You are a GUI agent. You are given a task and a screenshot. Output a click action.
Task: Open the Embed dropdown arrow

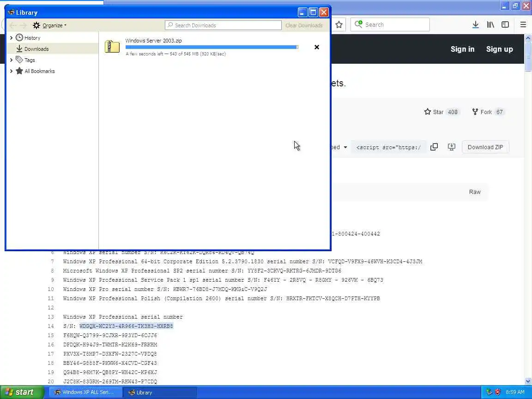click(x=345, y=147)
